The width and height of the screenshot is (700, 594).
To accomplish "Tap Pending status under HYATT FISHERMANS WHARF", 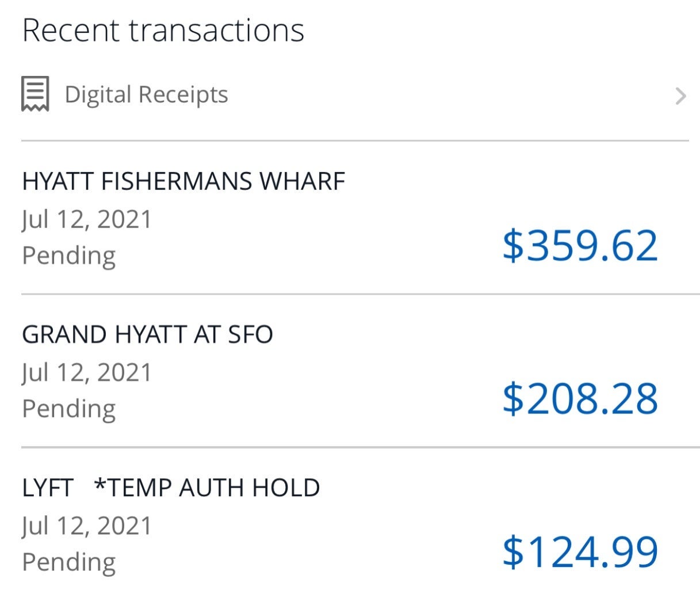I will 68,255.
